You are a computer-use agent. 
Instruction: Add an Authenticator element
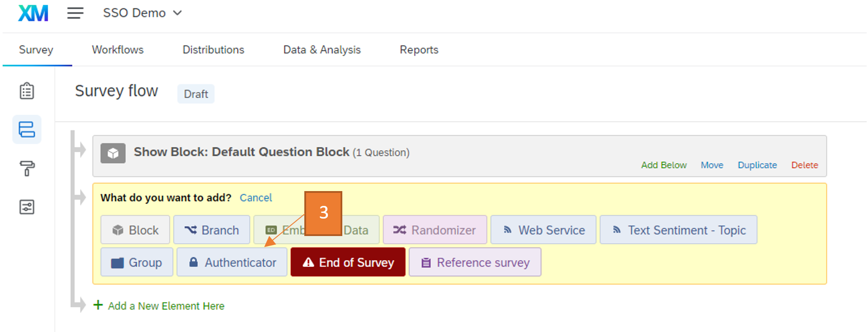(x=232, y=262)
